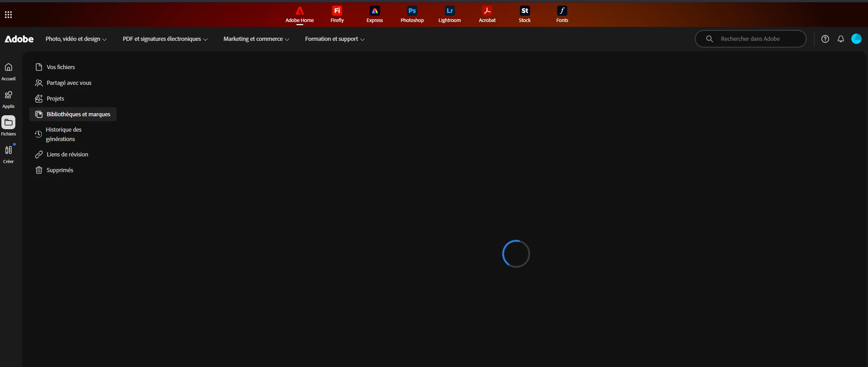Open Créer in left rail

pyautogui.click(x=8, y=154)
